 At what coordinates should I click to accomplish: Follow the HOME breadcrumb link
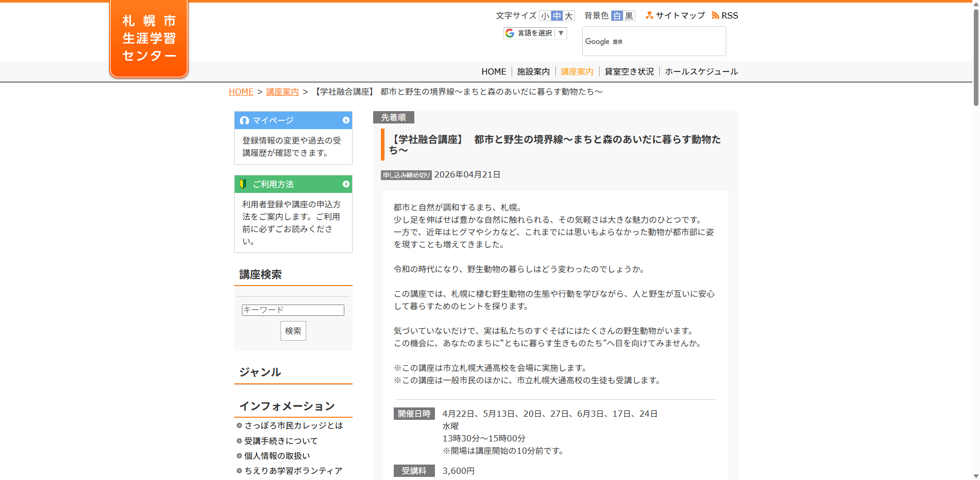coord(240,92)
